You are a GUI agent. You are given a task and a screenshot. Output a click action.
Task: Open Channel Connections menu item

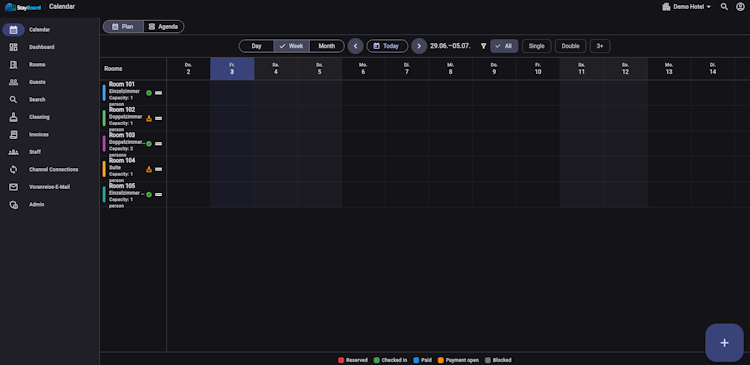click(54, 170)
